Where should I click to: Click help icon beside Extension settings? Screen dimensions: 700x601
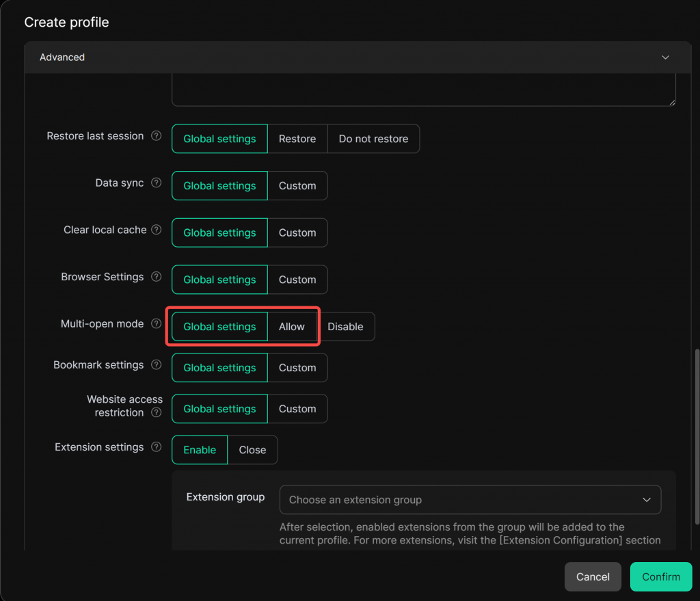[x=156, y=447]
